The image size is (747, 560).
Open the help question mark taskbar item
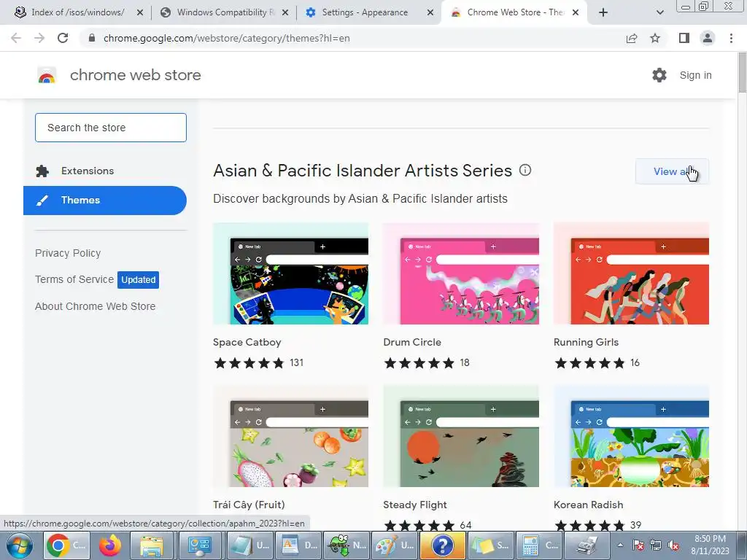tap(441, 545)
